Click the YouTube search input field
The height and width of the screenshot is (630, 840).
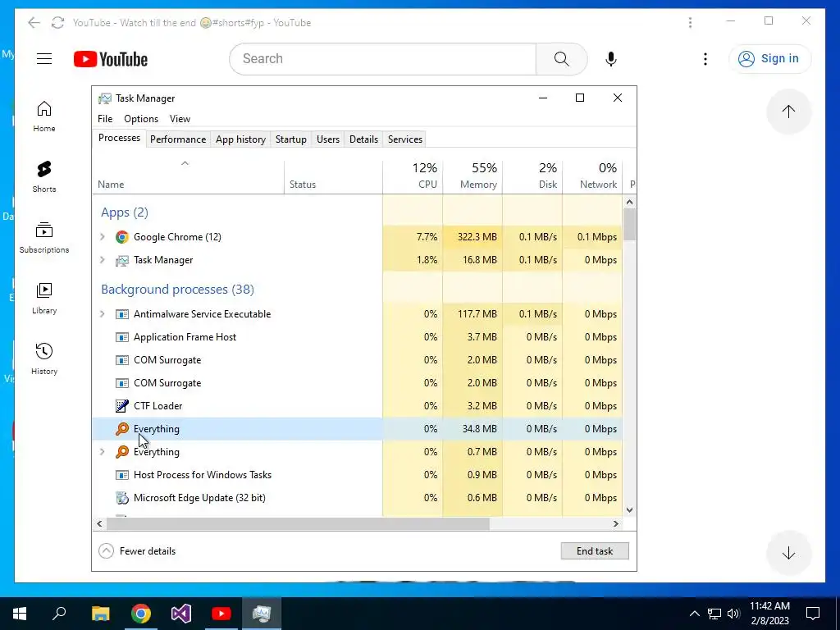(382, 59)
